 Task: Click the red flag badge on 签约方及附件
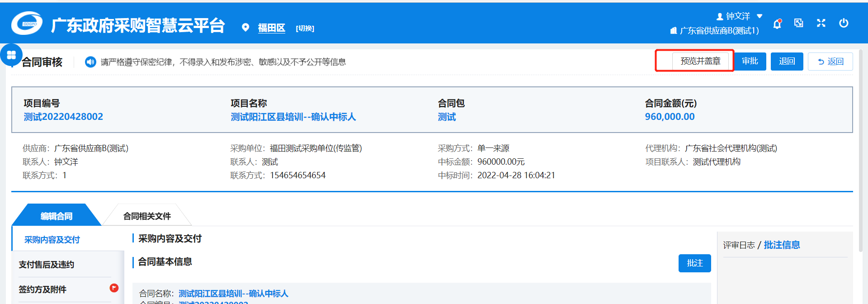coord(114,288)
